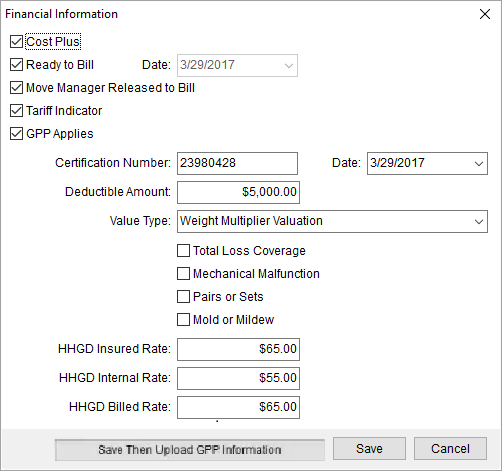Expand the certification Date picker arrow
The image size is (502, 471).
(x=479, y=164)
